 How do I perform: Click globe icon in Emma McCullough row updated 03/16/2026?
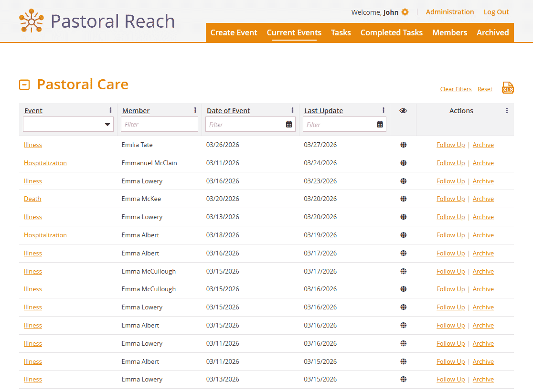pyautogui.click(x=404, y=289)
